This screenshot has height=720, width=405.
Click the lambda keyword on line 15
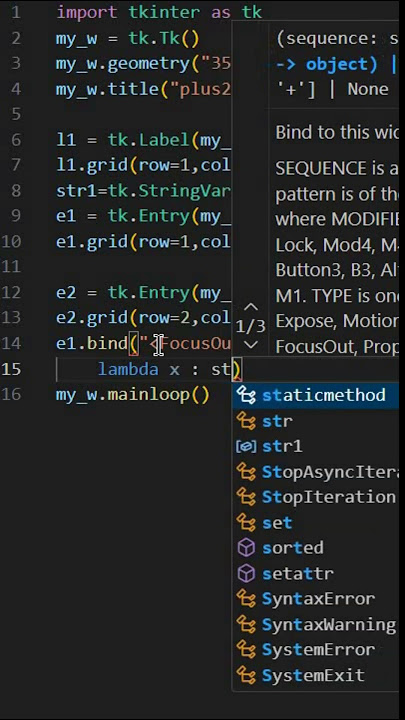point(128,369)
